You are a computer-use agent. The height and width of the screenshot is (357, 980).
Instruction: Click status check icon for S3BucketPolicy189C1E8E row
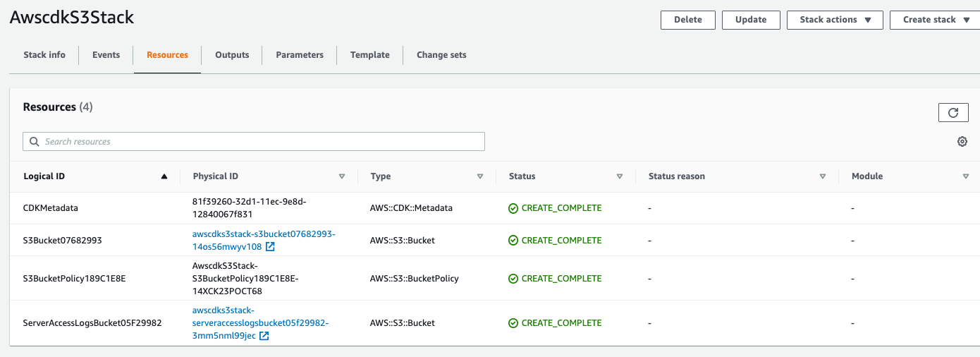(513, 279)
